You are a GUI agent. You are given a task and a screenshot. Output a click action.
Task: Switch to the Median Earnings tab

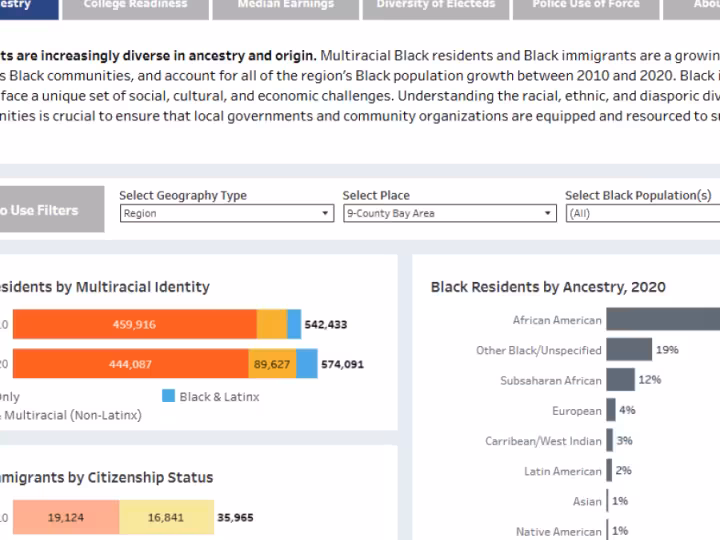pyautogui.click(x=285, y=6)
